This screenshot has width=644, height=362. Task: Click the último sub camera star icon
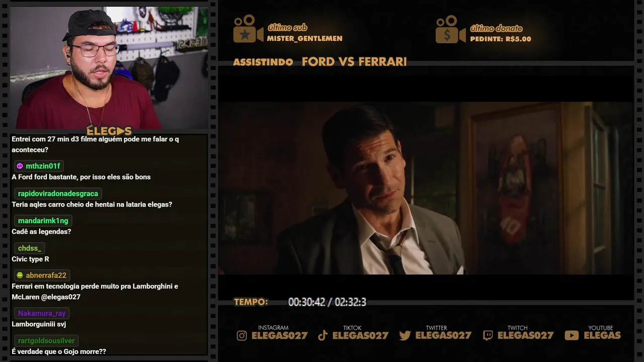pyautogui.click(x=248, y=29)
